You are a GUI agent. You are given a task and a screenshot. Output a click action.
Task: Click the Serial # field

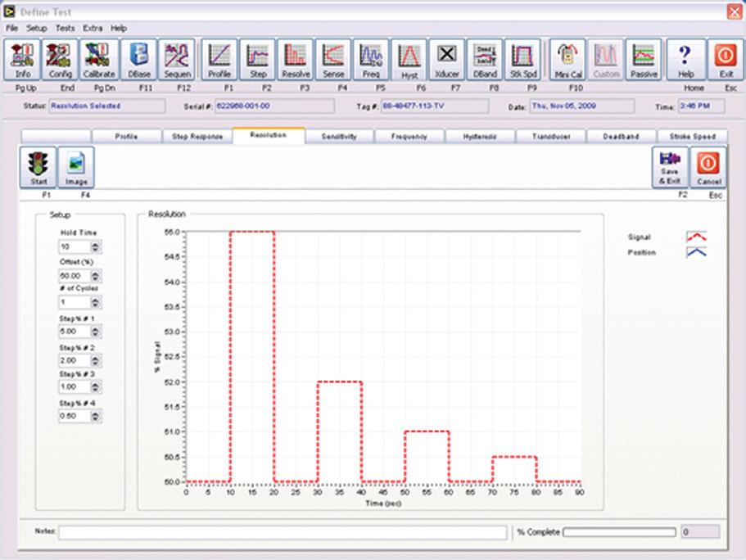click(x=274, y=106)
